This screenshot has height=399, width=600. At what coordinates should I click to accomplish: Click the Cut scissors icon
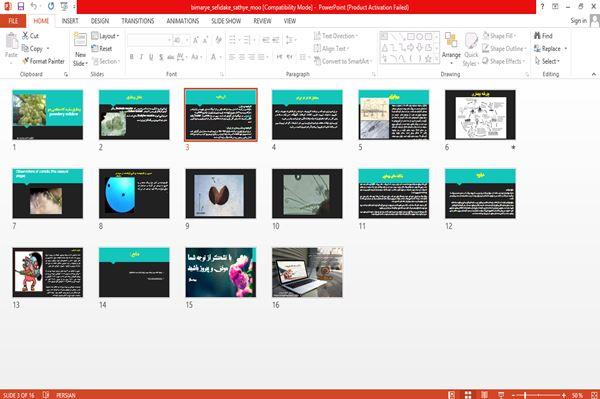coord(25,36)
